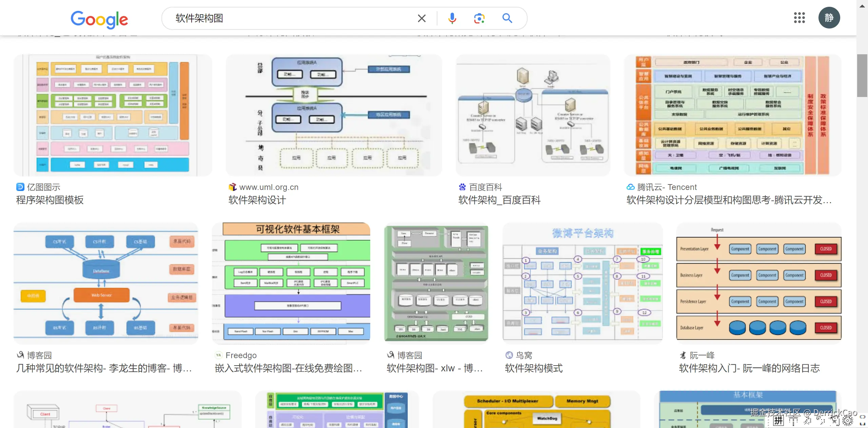Viewport: 868px width, 428px height.
Task: Click the 腾讯云 source favicon
Action: [x=630, y=187]
